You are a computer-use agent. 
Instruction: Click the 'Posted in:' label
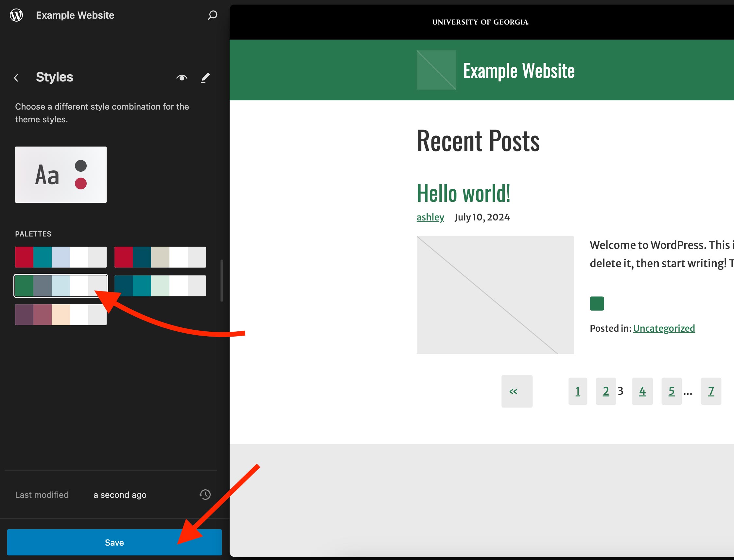[610, 328]
